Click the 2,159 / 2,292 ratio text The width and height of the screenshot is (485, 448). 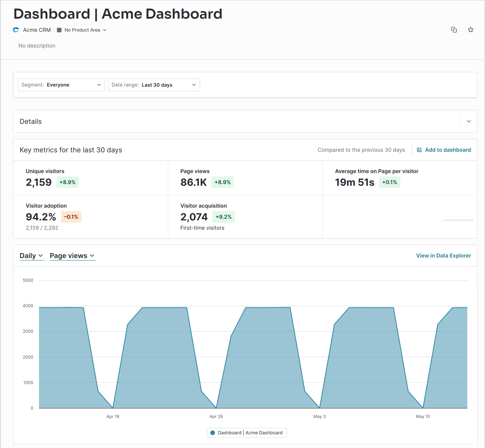pos(42,228)
